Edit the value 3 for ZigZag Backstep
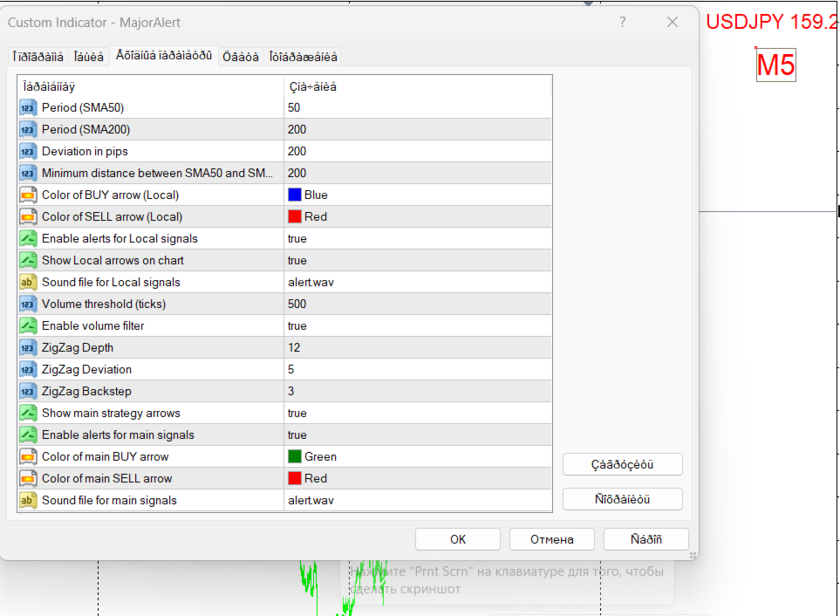This screenshot has width=840, height=616. click(x=417, y=392)
